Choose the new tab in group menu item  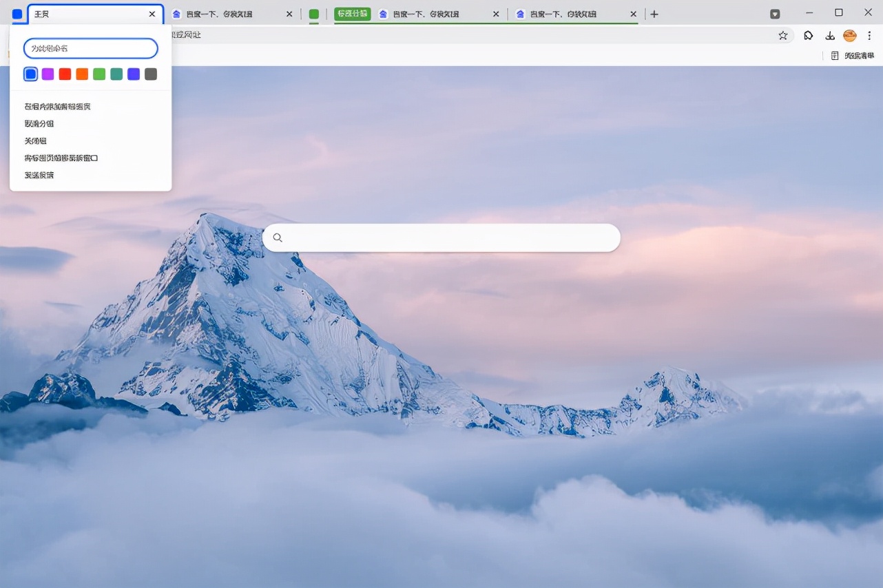(91, 107)
